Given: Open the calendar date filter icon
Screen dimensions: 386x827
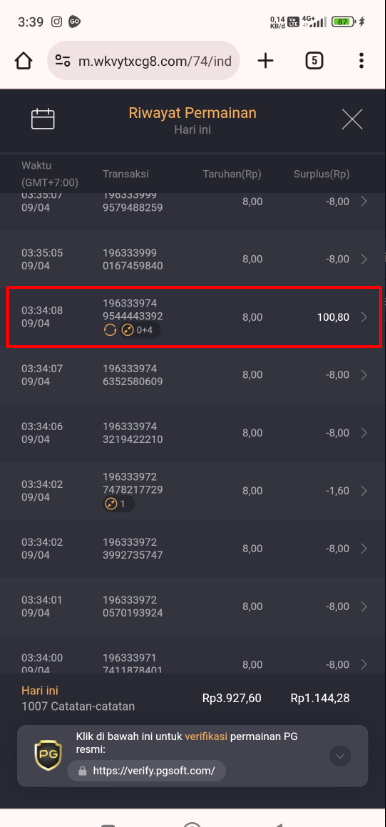Looking at the screenshot, I should pos(43,119).
